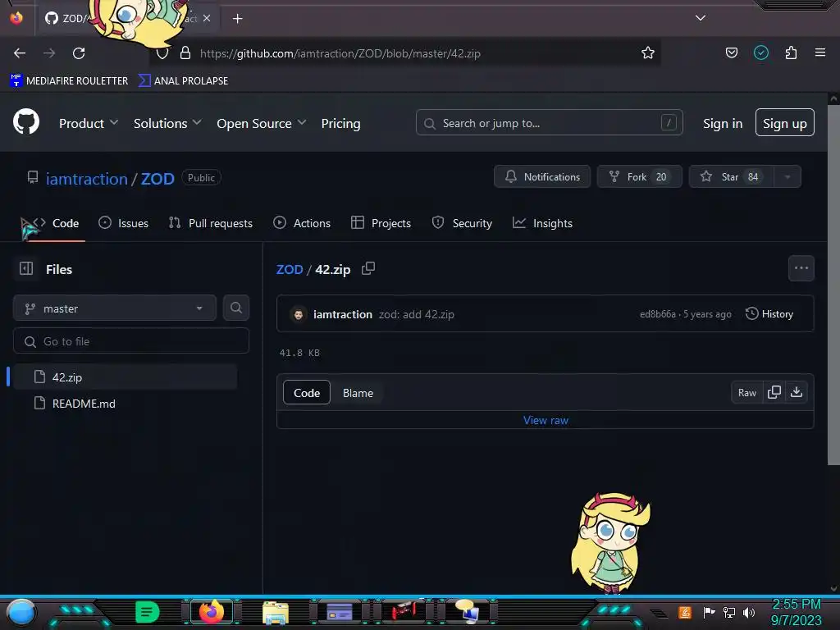Open the Security tab

click(x=462, y=223)
